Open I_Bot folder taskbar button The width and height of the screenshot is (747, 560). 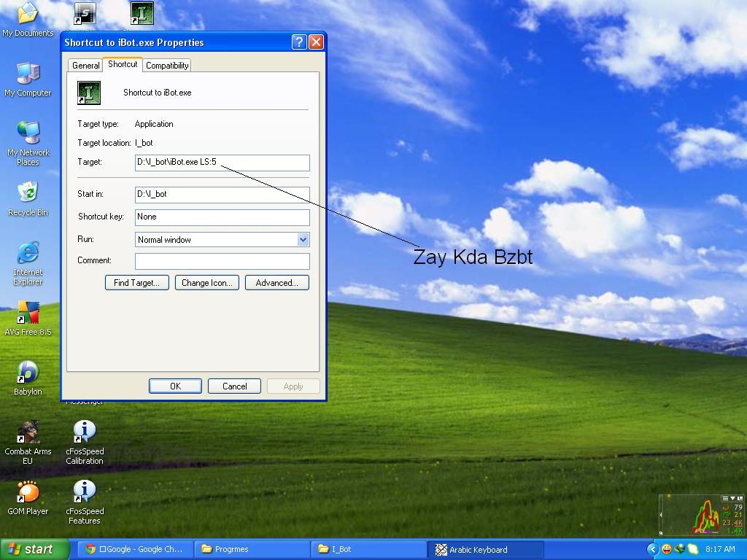(369, 549)
